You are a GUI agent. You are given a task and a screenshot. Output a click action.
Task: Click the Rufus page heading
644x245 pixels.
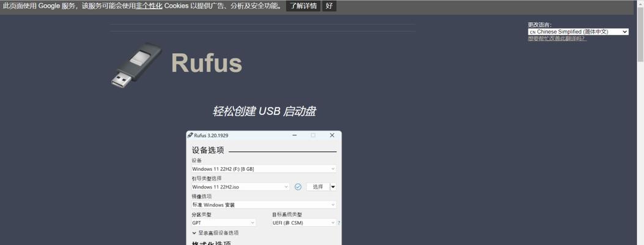pyautogui.click(x=207, y=63)
